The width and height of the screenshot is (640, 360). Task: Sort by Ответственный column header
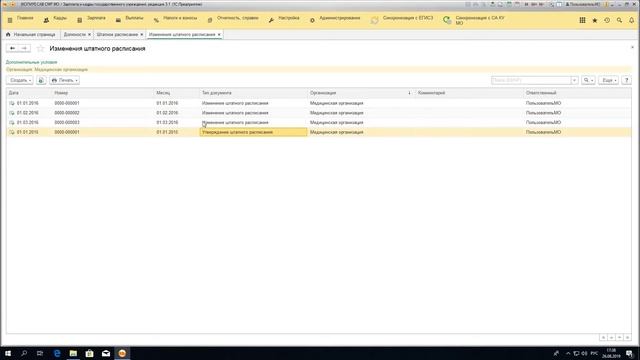pyautogui.click(x=541, y=93)
